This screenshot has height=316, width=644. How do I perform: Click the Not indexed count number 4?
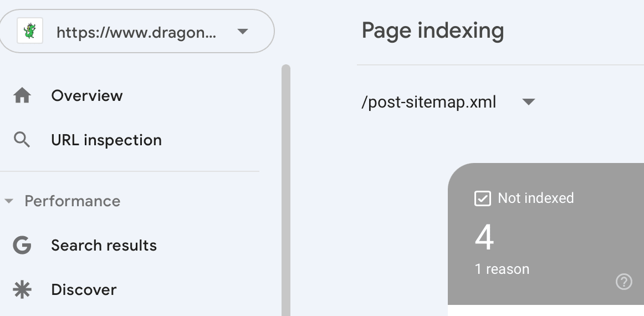pyautogui.click(x=484, y=237)
